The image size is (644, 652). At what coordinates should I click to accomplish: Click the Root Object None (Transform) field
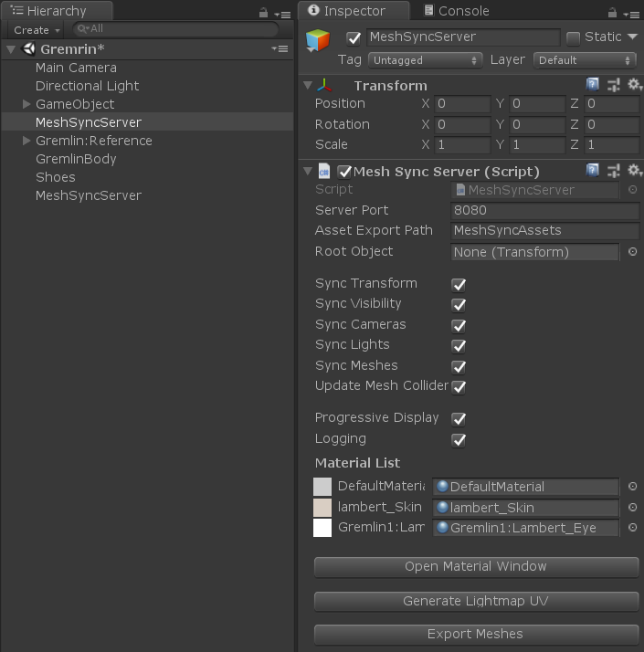[535, 252]
